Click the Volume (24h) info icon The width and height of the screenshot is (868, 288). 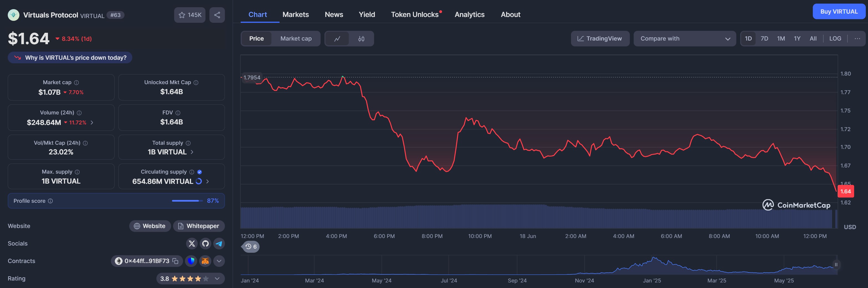click(x=79, y=113)
